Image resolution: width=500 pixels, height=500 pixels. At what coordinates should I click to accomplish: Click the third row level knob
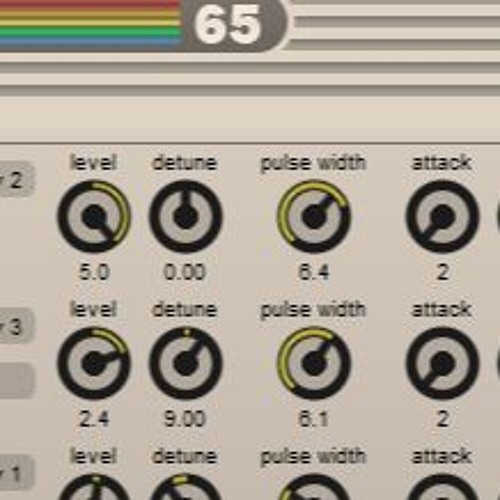(x=94, y=488)
